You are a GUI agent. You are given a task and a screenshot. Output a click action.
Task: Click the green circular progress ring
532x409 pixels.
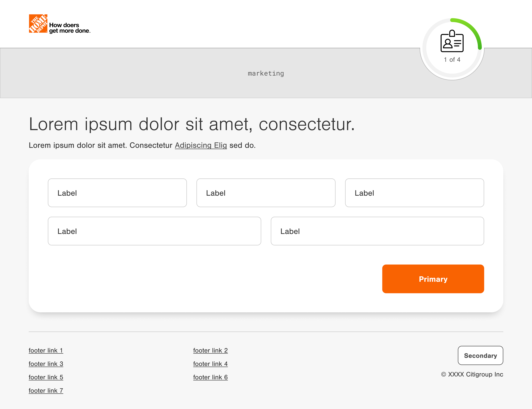pyautogui.click(x=452, y=48)
